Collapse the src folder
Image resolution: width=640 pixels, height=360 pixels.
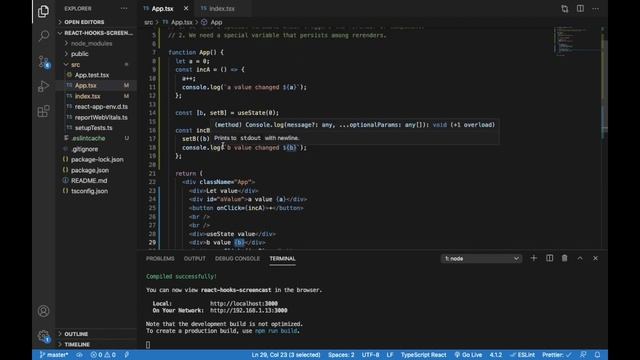76,64
